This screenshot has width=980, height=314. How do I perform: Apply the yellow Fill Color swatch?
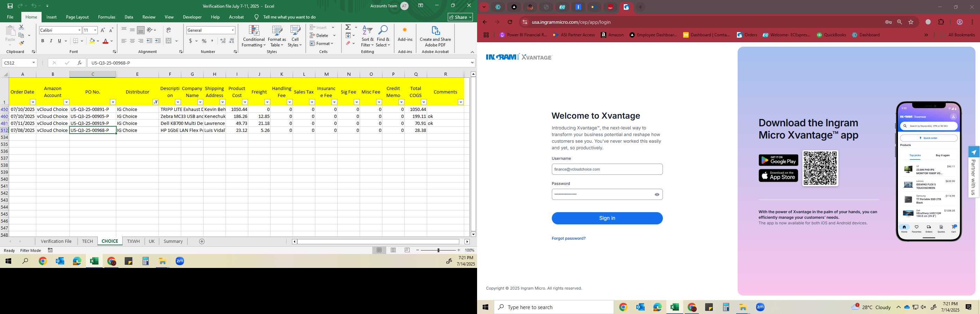[x=92, y=41]
